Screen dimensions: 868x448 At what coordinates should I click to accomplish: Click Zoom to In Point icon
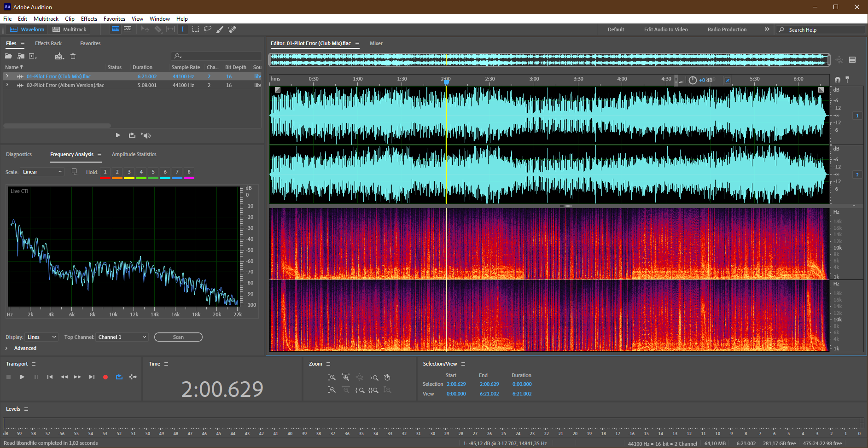click(360, 390)
